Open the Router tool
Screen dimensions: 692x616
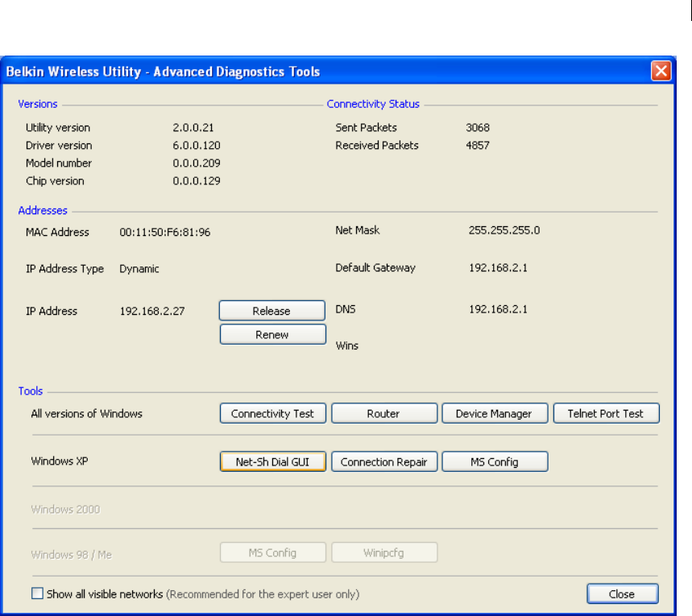(x=384, y=413)
